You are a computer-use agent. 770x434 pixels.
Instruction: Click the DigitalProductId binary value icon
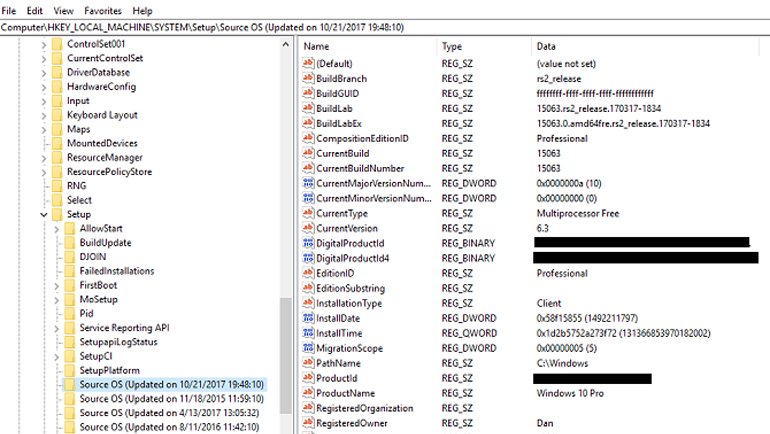[308, 243]
